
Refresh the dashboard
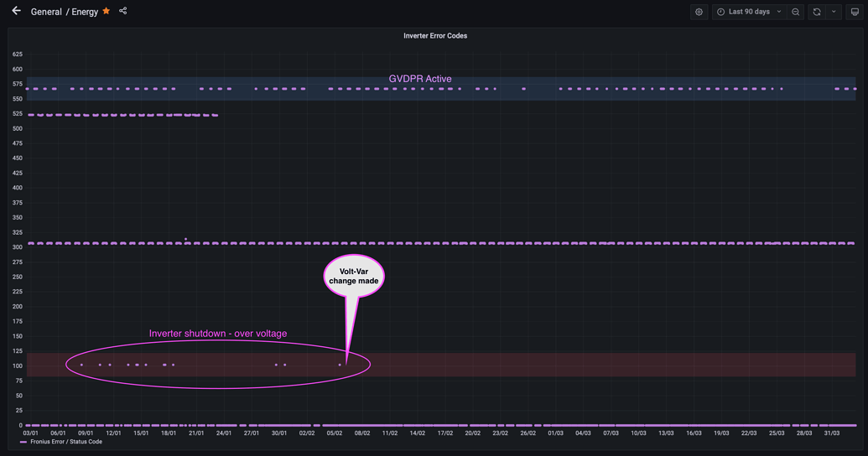pos(817,12)
